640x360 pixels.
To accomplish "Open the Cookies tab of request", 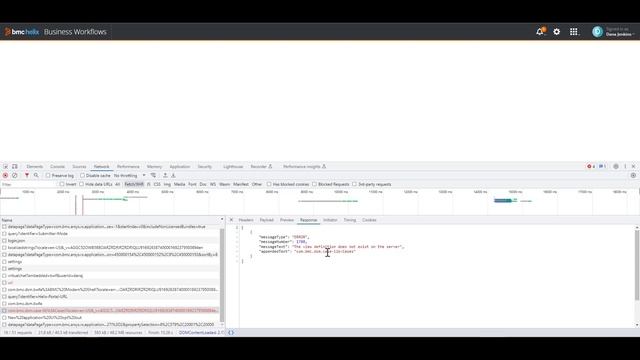I will click(x=369, y=220).
